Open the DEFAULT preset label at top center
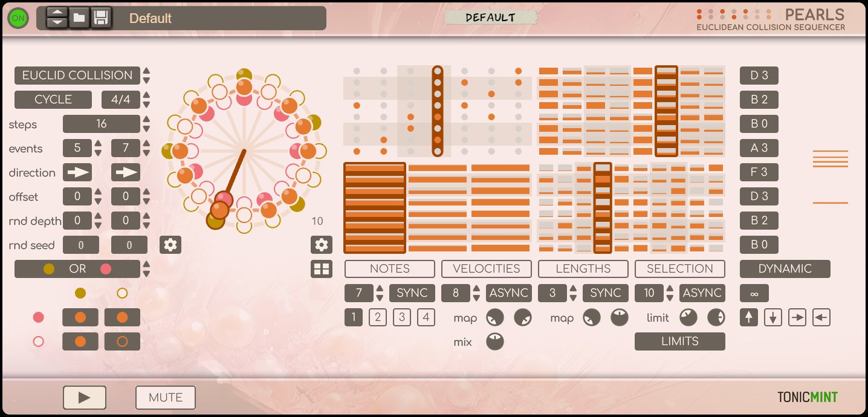Screen dimensions: 868x417 pyautogui.click(x=491, y=17)
